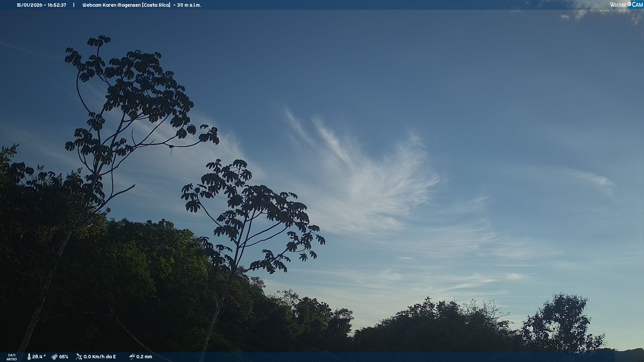This screenshot has height=362, width=644.
Task: Click the 311 m s.l.m. altitude label
Action: coord(189,5)
